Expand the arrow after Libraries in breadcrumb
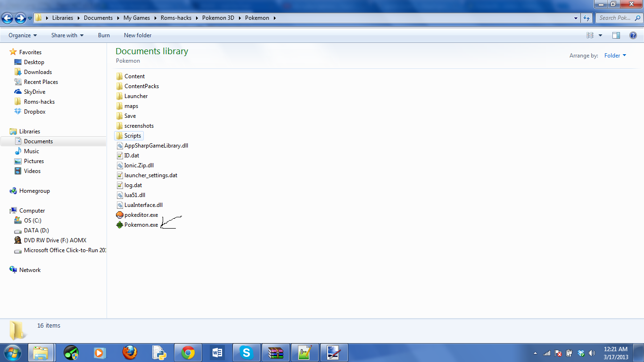Screen dimensions: 644x362 click(x=79, y=18)
